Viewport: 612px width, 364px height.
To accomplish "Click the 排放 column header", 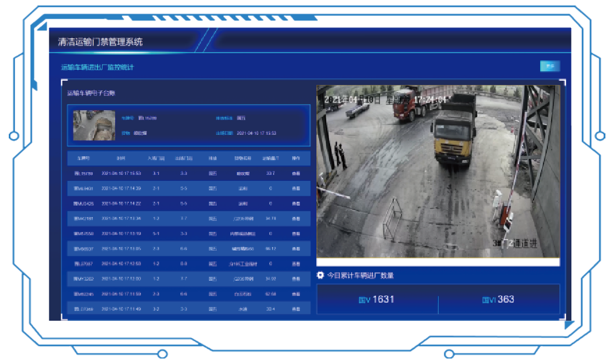I will 212,158.
